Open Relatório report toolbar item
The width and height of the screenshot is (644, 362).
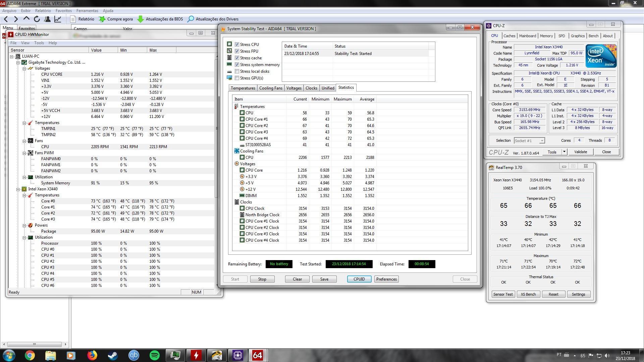pos(82,19)
